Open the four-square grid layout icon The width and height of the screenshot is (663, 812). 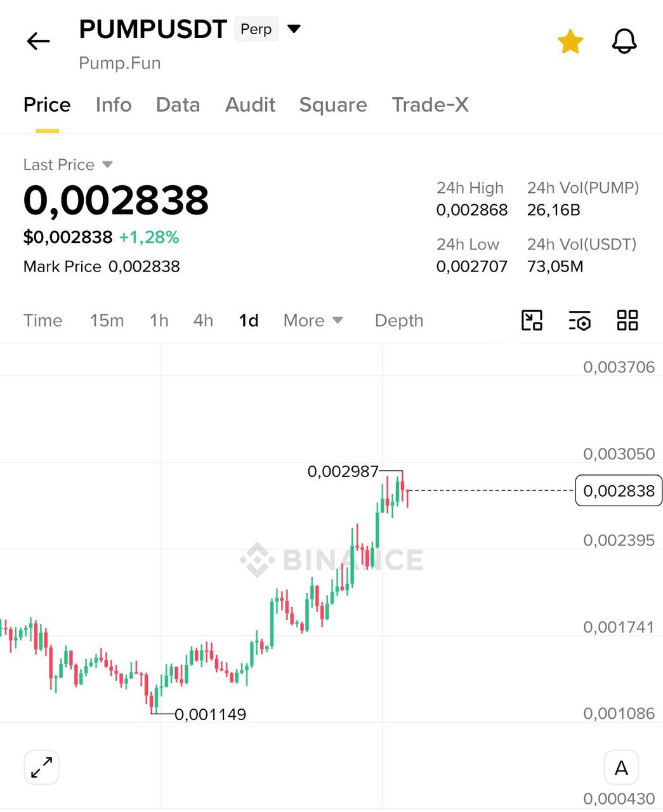tap(627, 320)
